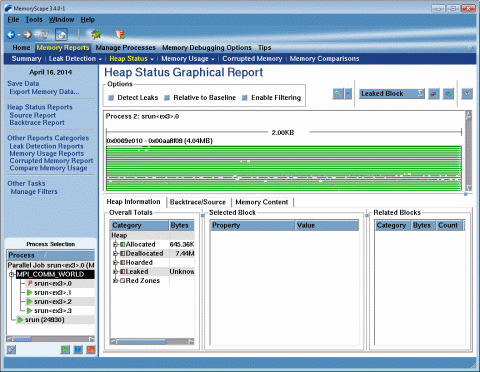The image size is (480, 372).
Task: Open the Backtrace Report link
Action: point(37,123)
